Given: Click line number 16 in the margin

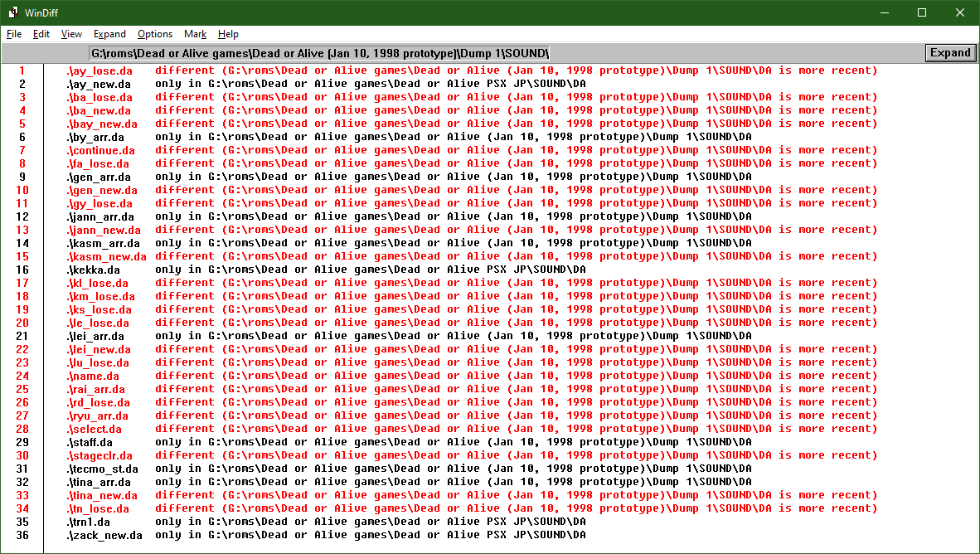Looking at the screenshot, I should point(22,270).
